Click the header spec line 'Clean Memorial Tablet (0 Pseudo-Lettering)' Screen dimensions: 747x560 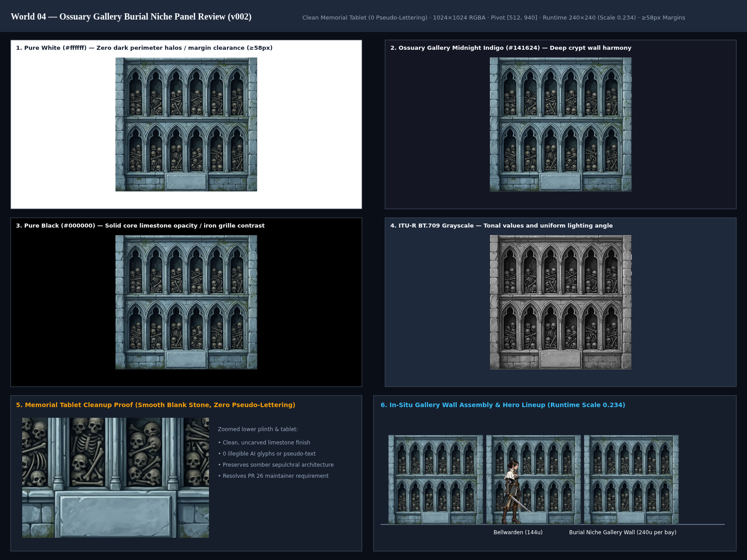pos(365,18)
